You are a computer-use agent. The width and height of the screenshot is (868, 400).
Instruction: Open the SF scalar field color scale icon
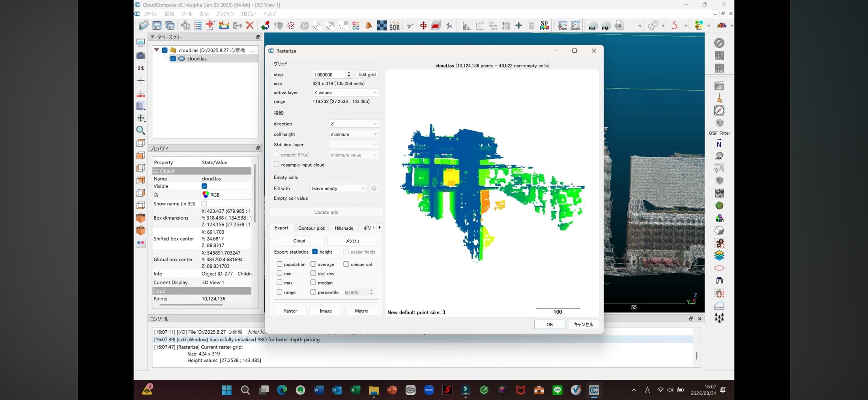[x=544, y=26]
